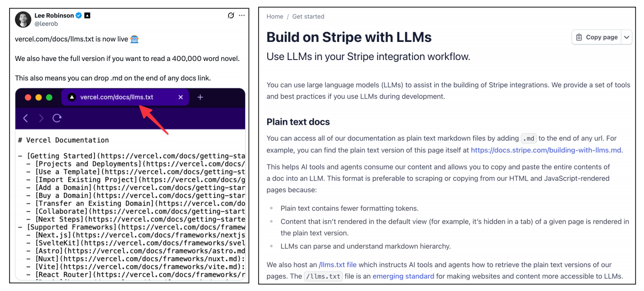
Task: Click the Vercel triangle badge beside the name
Action: [87, 16]
